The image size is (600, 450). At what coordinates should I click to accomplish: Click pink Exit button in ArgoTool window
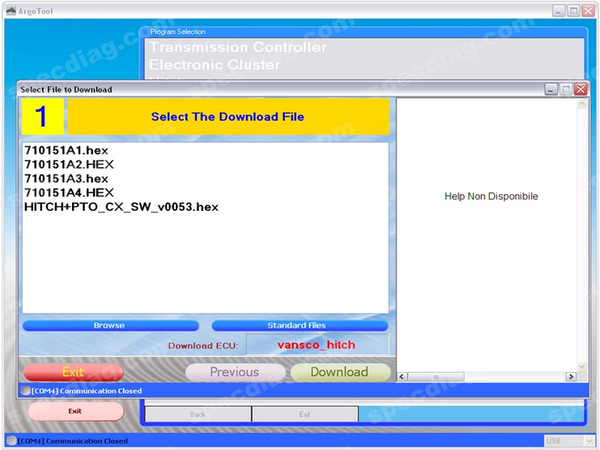click(76, 411)
